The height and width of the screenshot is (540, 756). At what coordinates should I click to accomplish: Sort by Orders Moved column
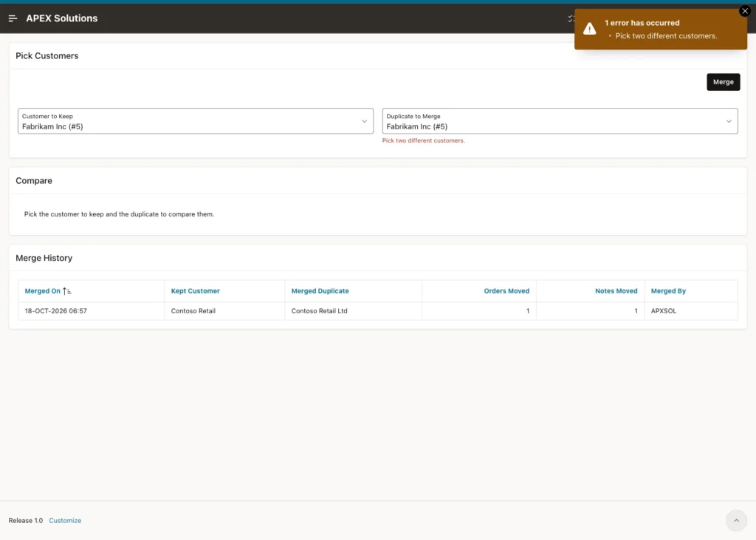point(506,291)
